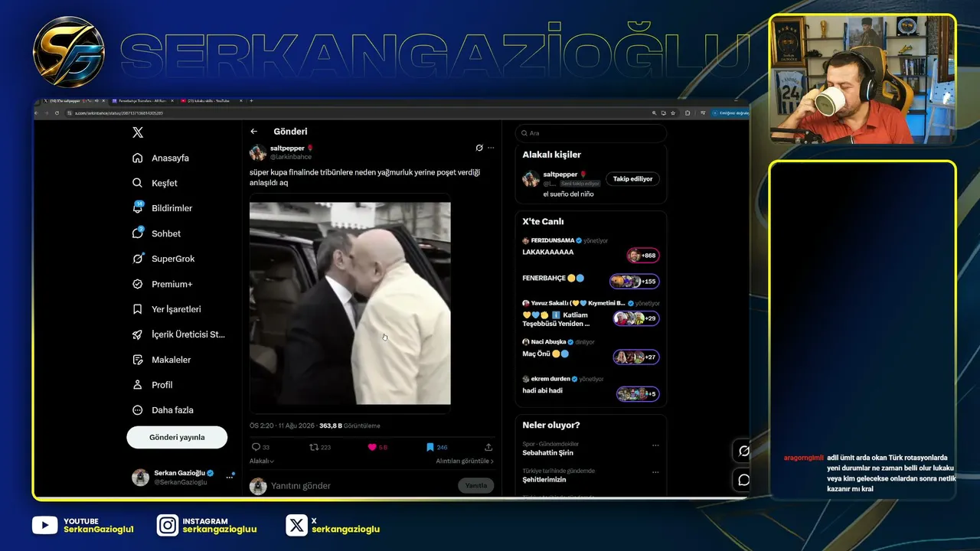Click the Profil person icon

(x=138, y=385)
